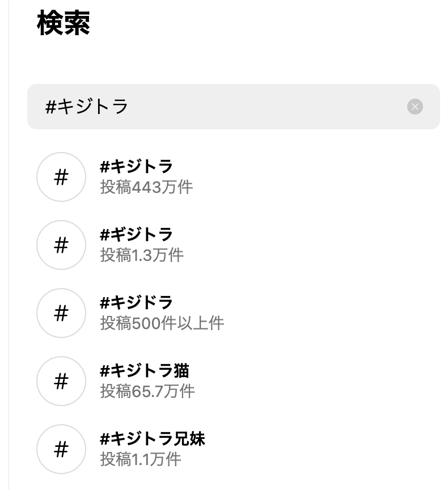This screenshot has height=490, width=448.
Task: Click the hash icon beside #キジトラ with 443万 posts
Action: (x=61, y=177)
